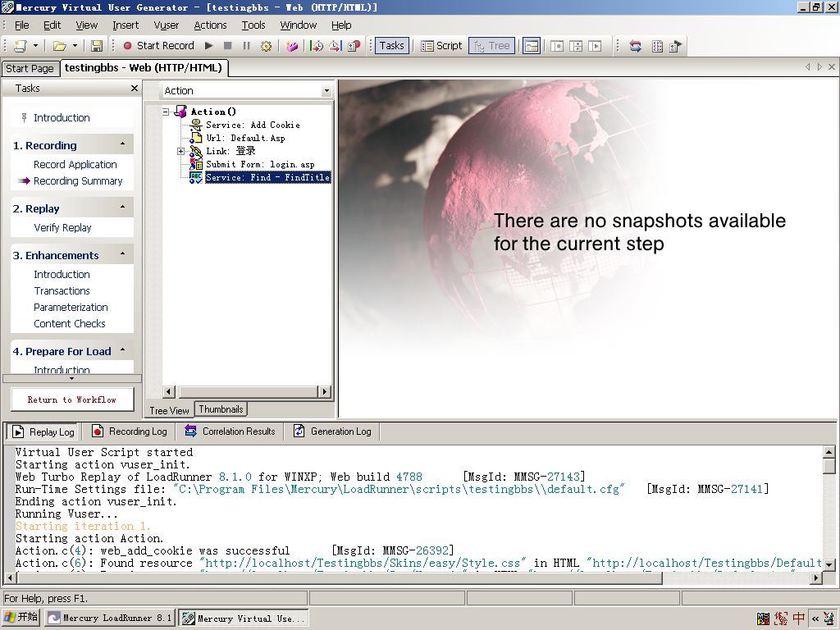Open the Verify Replay task link
The height and width of the screenshot is (630, 840).
click(x=62, y=228)
